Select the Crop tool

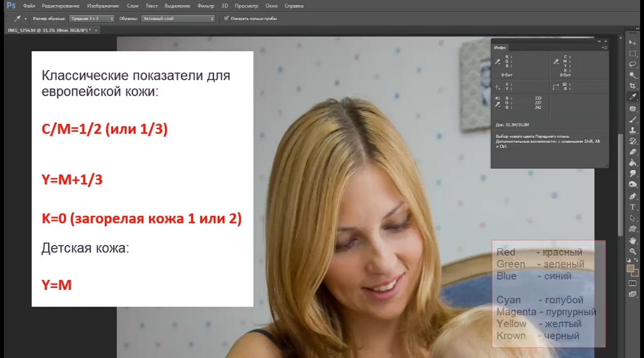tap(633, 86)
